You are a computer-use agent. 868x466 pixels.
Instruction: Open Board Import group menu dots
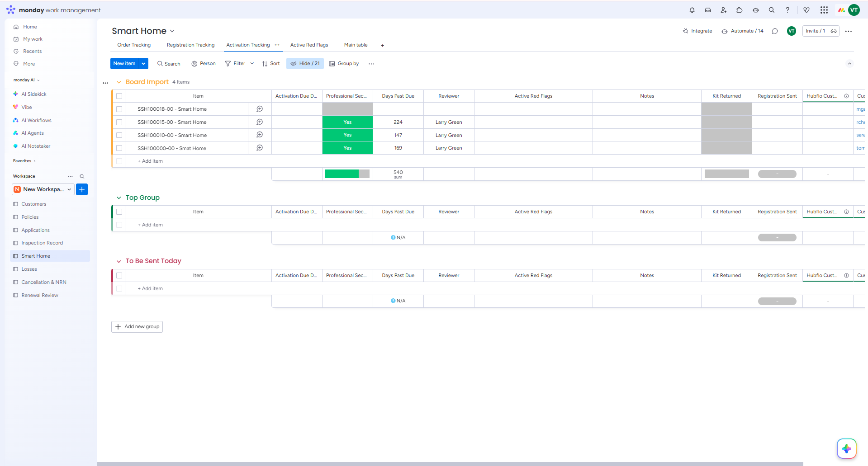tap(105, 83)
